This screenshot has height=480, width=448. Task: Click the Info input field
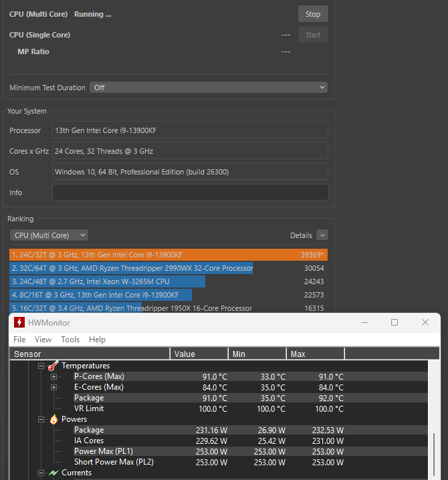pyautogui.click(x=190, y=193)
